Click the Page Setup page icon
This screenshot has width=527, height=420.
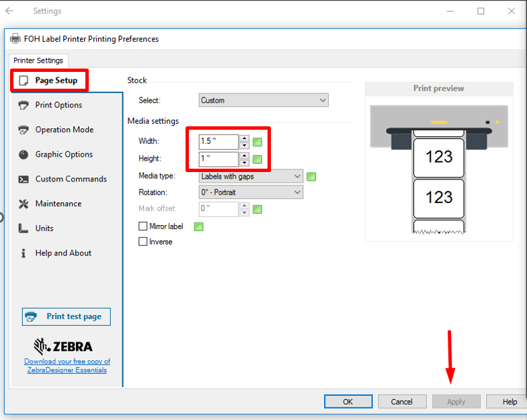[x=24, y=81]
